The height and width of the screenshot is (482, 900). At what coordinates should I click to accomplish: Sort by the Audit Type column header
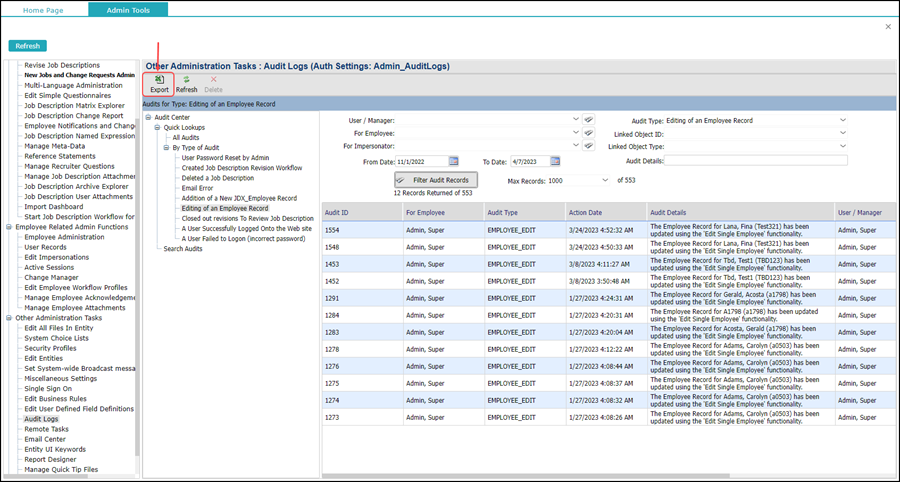click(x=525, y=212)
